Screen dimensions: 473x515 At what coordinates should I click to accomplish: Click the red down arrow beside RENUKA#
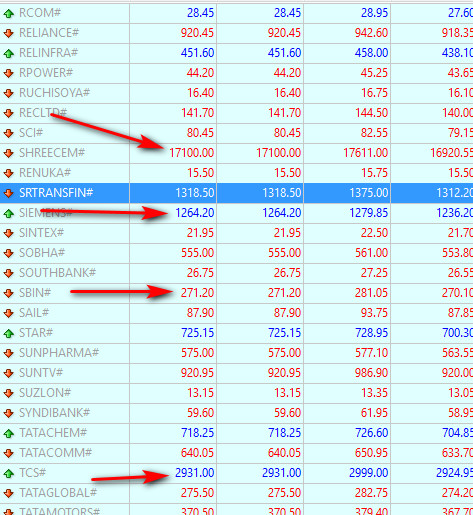(x=9, y=173)
